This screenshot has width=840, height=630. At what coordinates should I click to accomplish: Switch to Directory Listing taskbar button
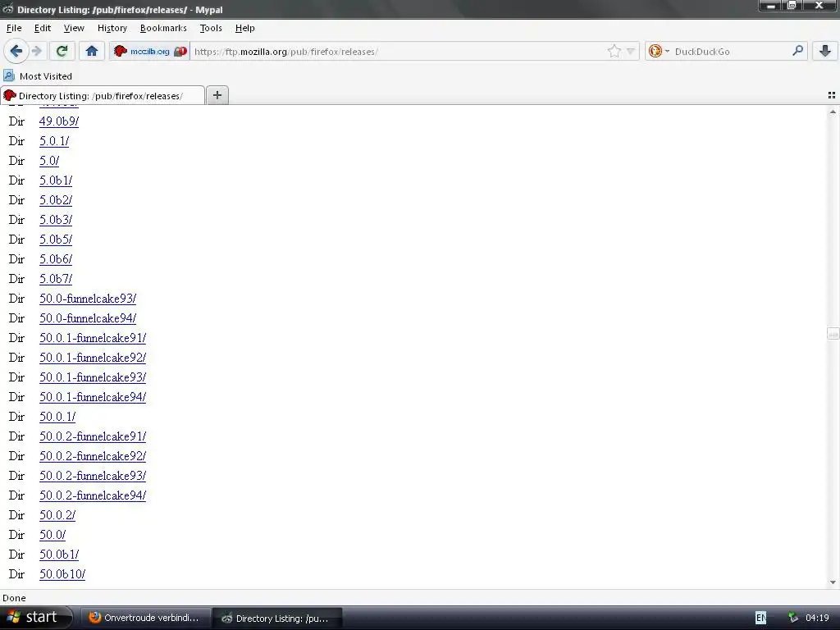pyautogui.click(x=277, y=618)
